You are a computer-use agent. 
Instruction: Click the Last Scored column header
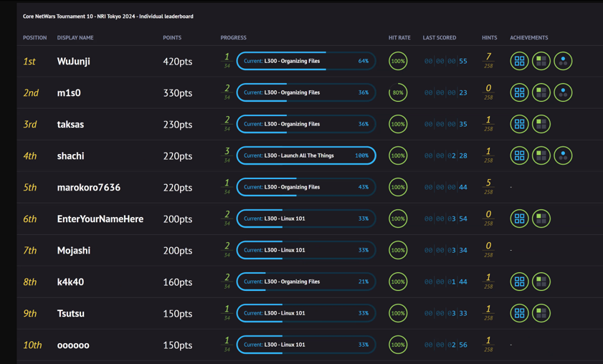pos(439,38)
